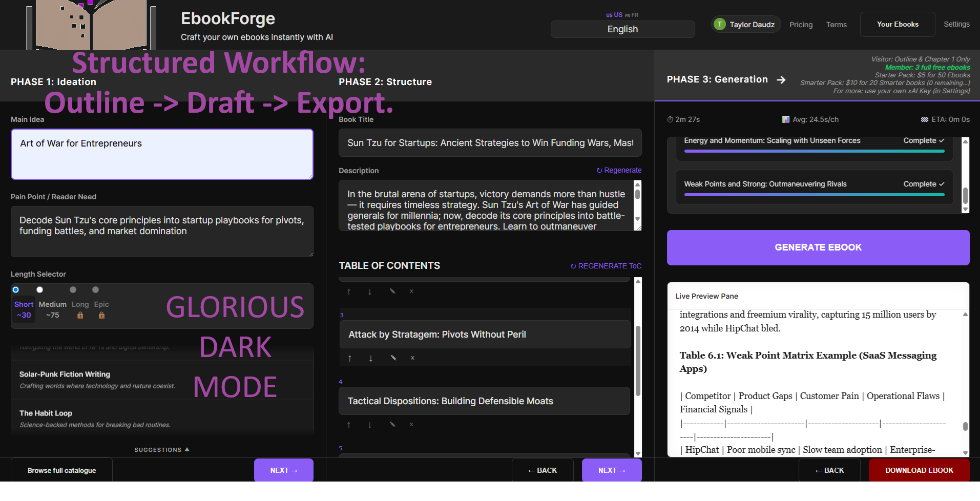Click the PHASE 3: Generation heading

[717, 79]
